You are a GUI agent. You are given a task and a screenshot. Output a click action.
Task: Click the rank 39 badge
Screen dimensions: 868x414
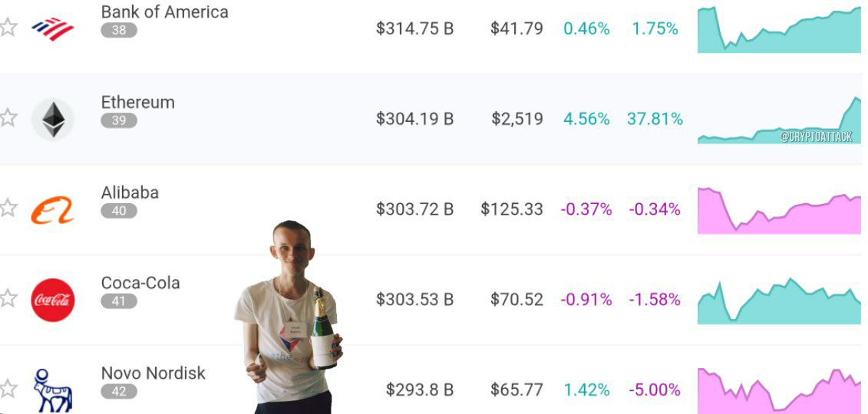[119, 120]
